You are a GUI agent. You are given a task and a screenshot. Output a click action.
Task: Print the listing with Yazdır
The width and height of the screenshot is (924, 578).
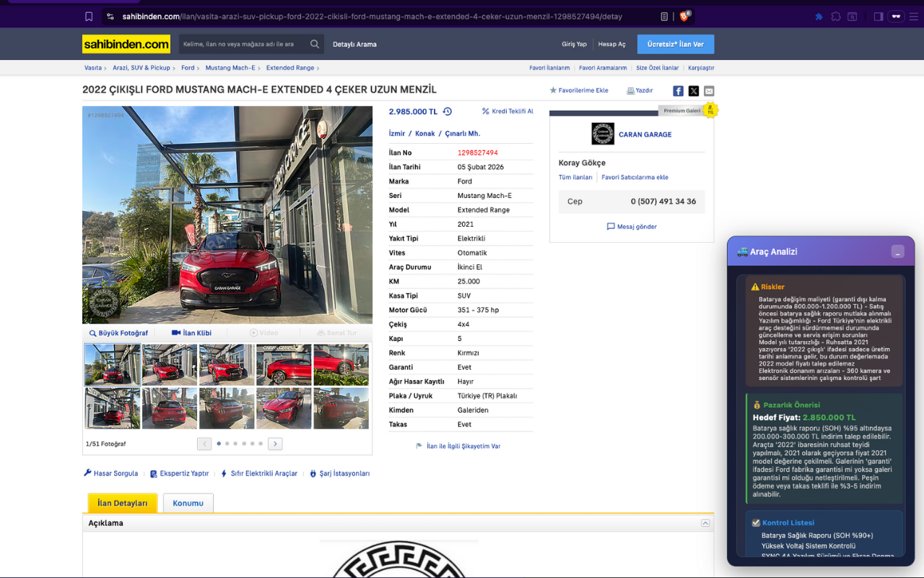pyautogui.click(x=640, y=90)
